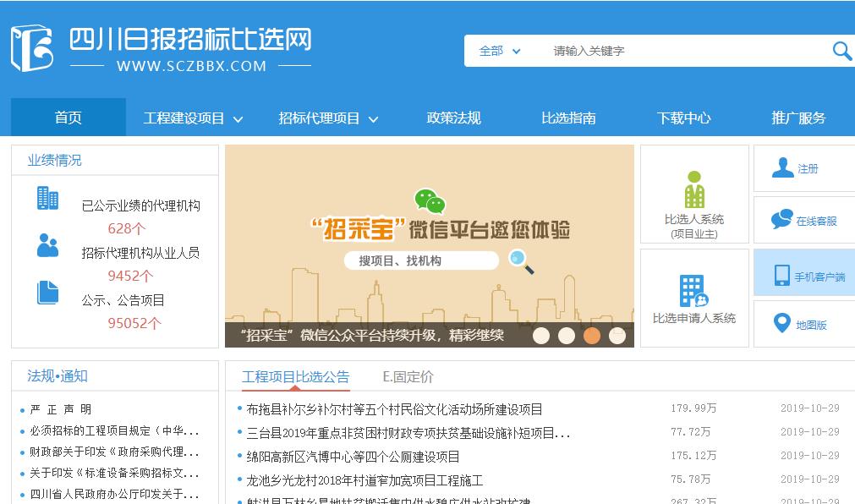Click the 75.78万 amount
The width and height of the screenshot is (855, 504).
tap(690, 479)
